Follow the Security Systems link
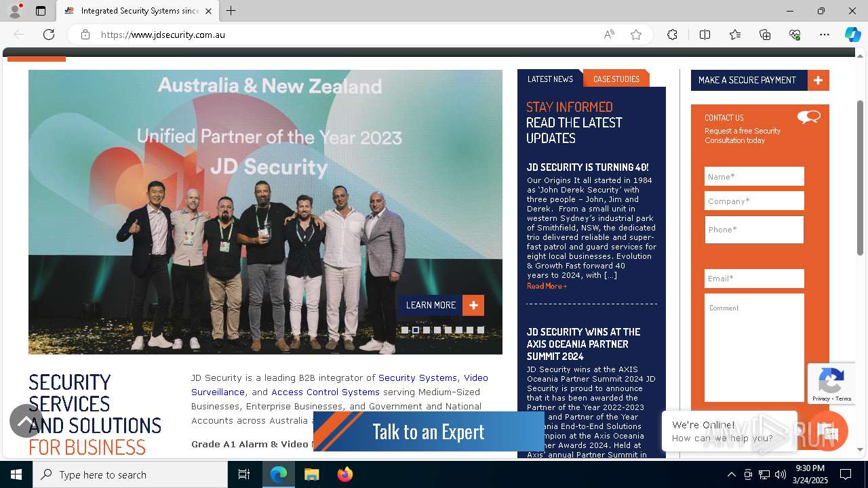The height and width of the screenshot is (488, 868). [x=418, y=378]
